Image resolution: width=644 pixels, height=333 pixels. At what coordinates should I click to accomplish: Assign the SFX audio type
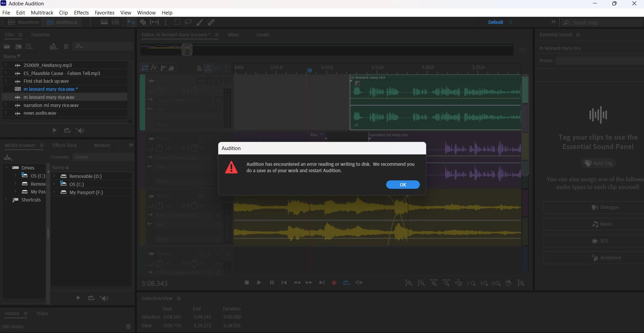click(x=594, y=241)
